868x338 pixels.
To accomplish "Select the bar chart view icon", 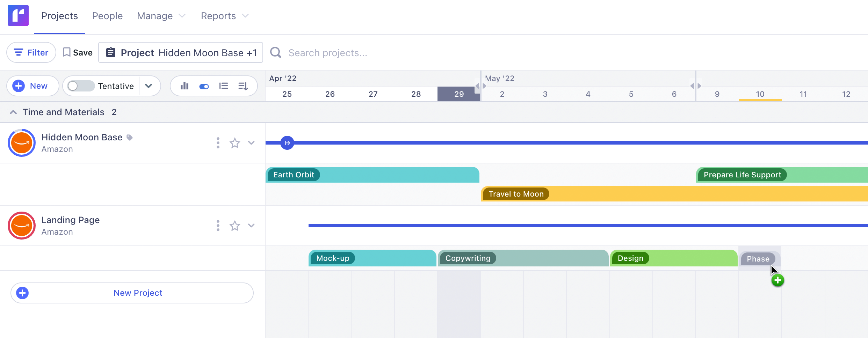I will (184, 86).
